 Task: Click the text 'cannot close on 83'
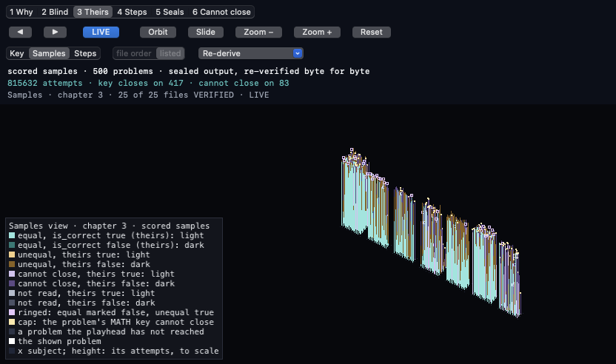[x=244, y=84]
